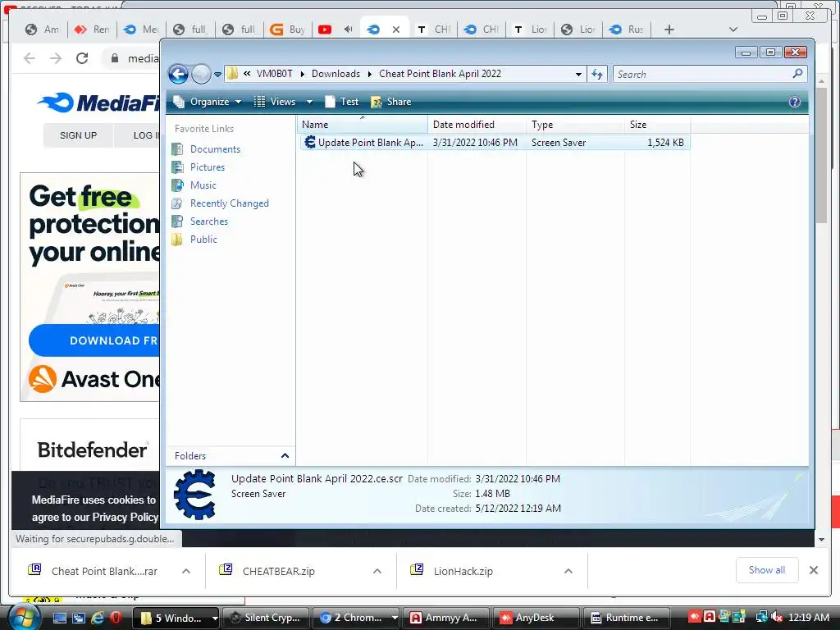
Task: Click the muted volume icon in system tray
Action: 777,618
